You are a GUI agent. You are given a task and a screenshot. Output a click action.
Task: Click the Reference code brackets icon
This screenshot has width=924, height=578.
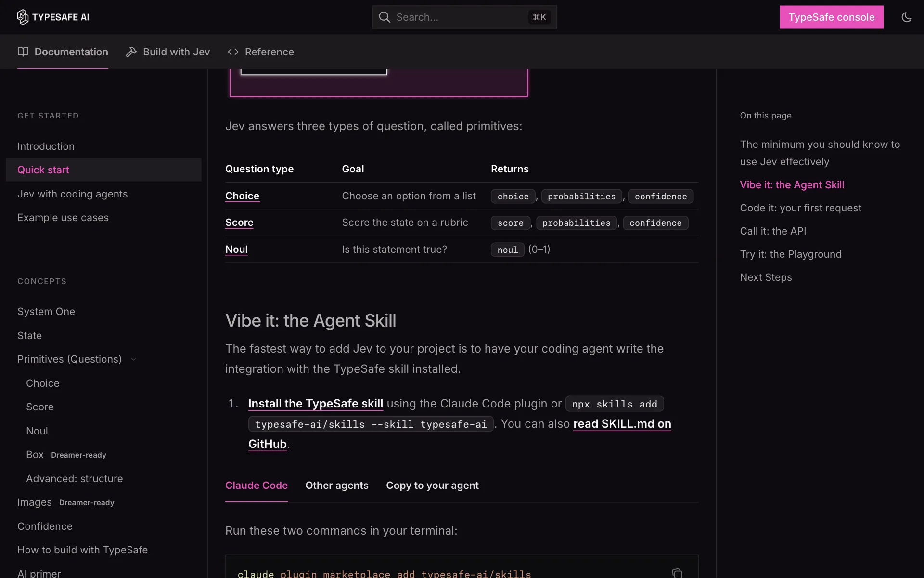click(233, 52)
